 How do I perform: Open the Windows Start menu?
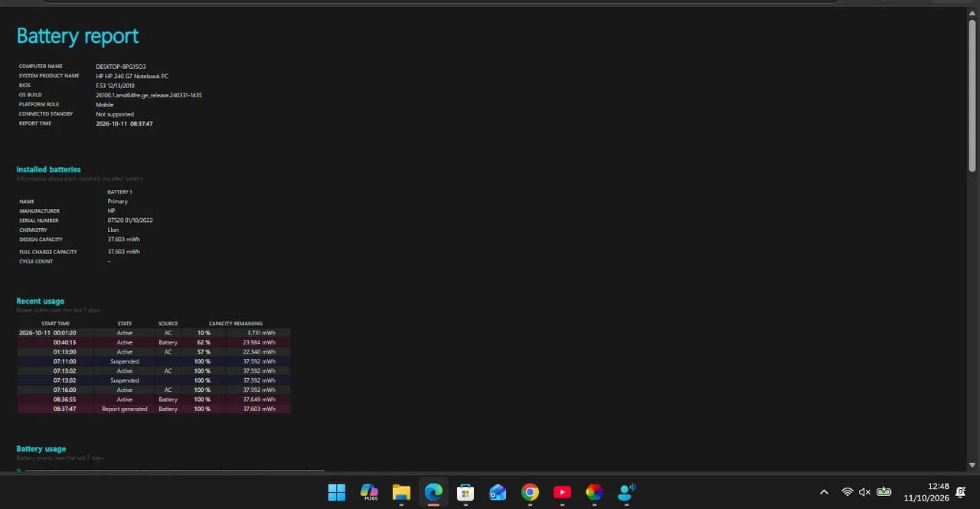tap(337, 492)
